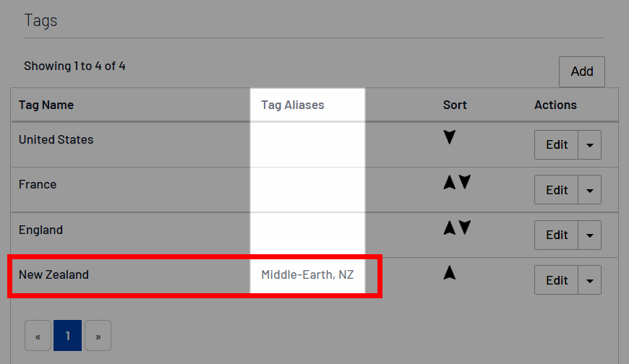This screenshot has width=629, height=364.
Task: Move France tag down
Action: (x=465, y=183)
